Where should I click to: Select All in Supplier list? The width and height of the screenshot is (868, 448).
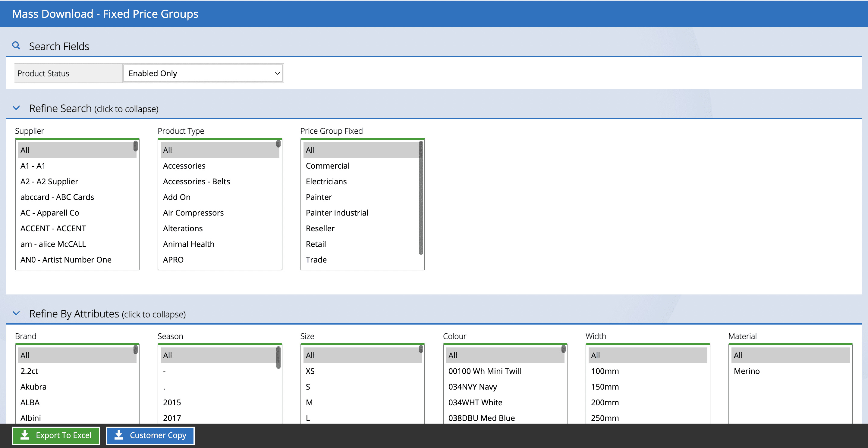coord(77,150)
